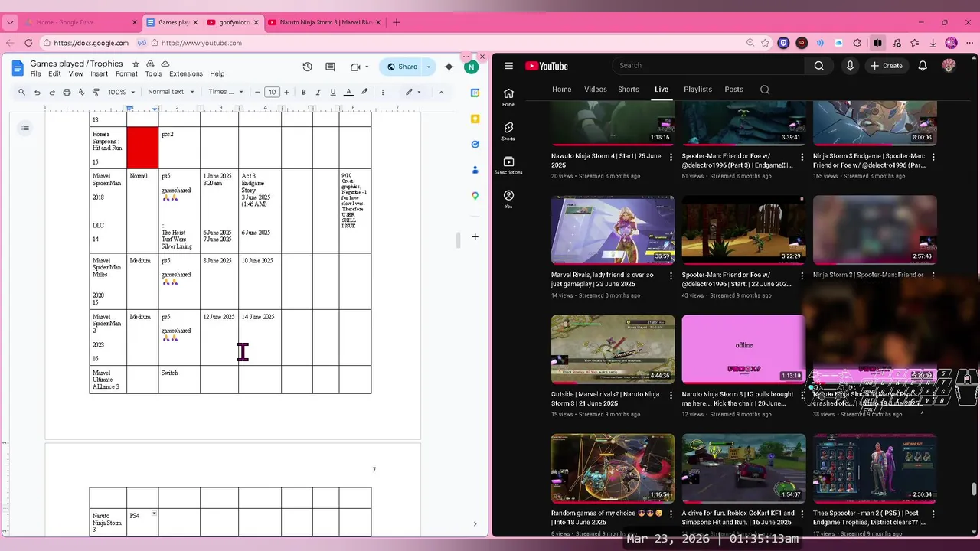
Task: Search YouTube with voice microphone icon
Action: (x=850, y=66)
